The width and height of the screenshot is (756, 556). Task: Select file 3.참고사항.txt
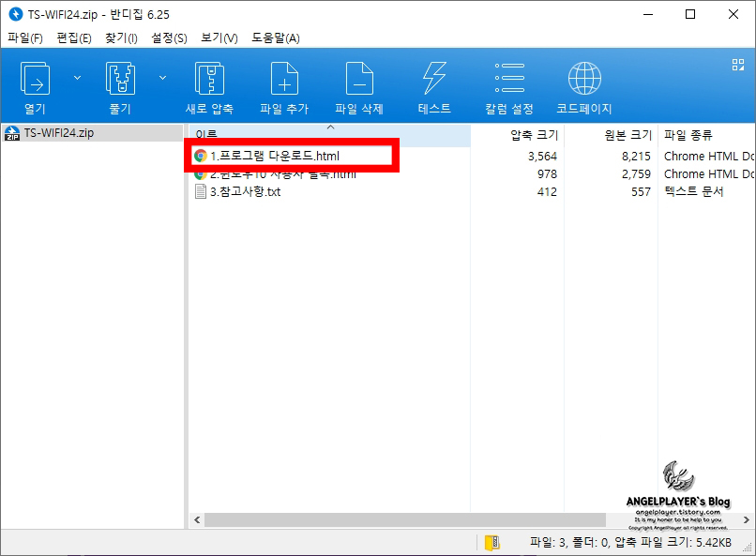coord(246,192)
